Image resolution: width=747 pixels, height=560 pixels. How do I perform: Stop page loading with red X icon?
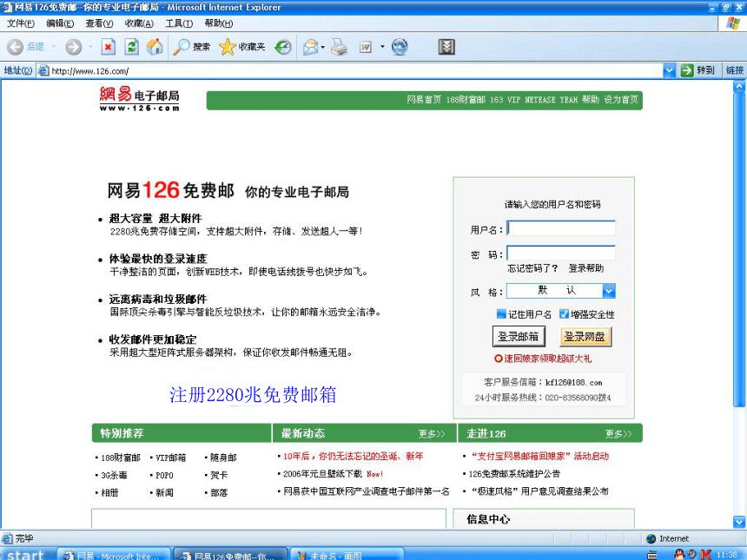(109, 47)
